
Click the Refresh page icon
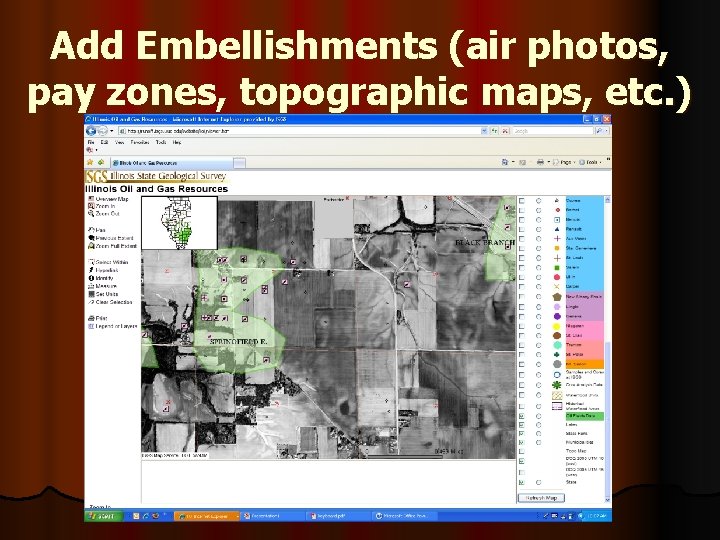(495, 131)
